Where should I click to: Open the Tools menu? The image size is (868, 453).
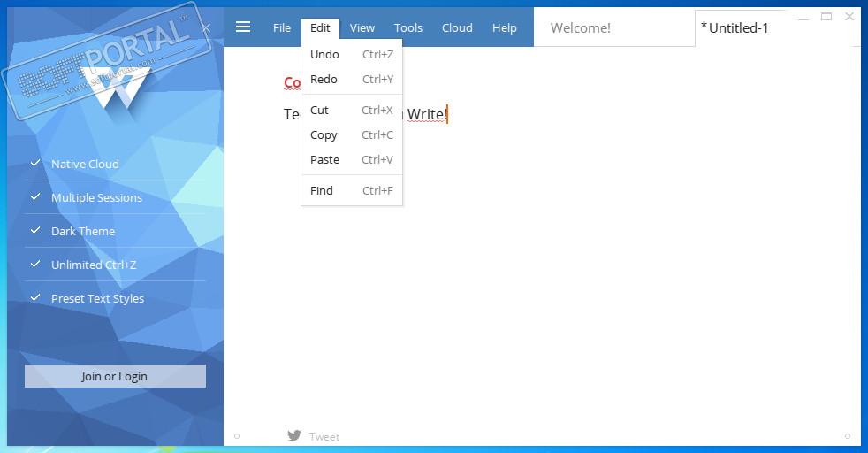pos(408,27)
